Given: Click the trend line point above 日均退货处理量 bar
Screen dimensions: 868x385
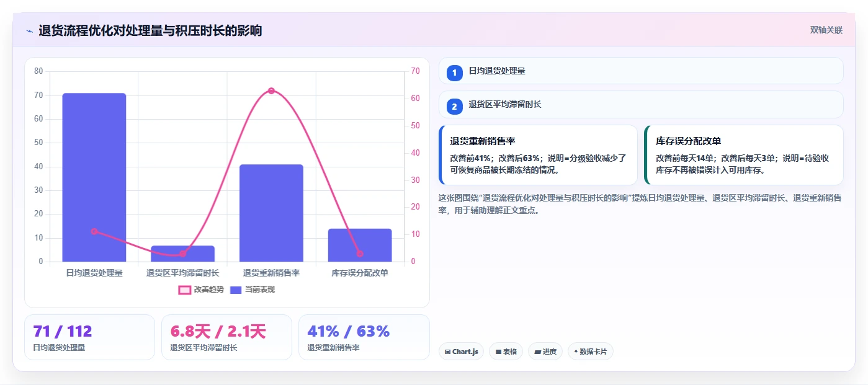Looking at the screenshot, I should pos(94,231).
